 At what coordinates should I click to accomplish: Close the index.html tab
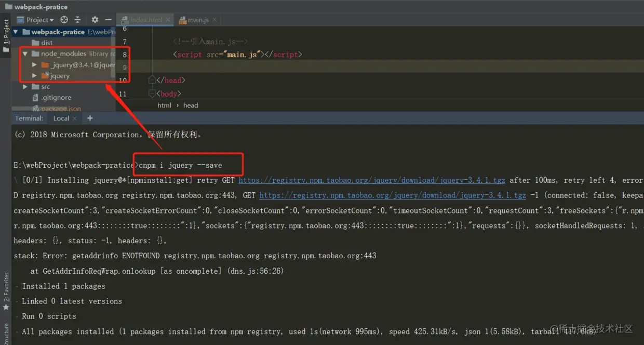coord(168,20)
